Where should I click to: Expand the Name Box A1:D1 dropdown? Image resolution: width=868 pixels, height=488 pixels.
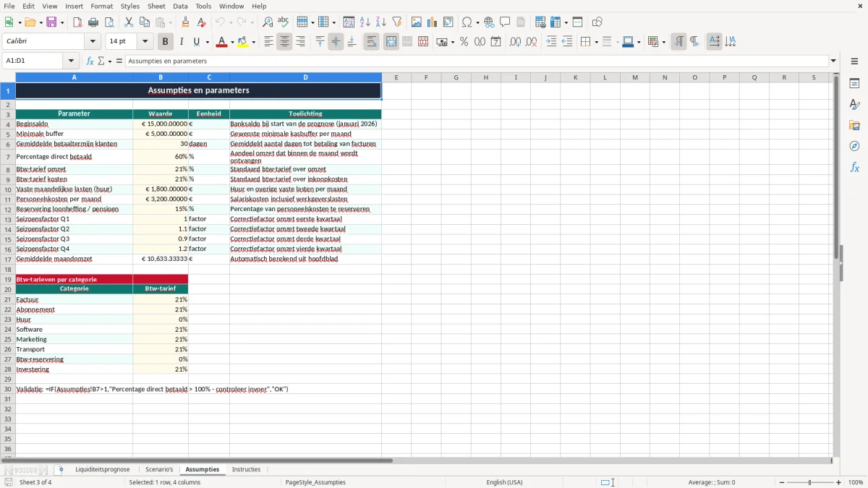71,61
